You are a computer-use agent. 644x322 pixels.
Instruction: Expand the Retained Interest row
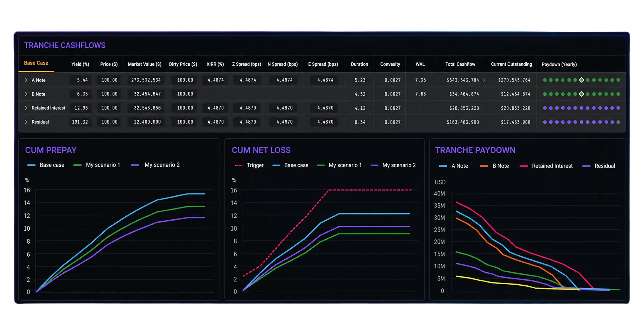point(26,108)
